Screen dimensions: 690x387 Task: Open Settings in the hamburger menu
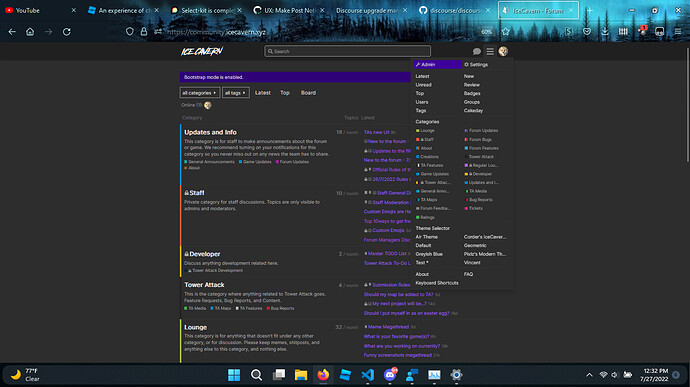click(476, 65)
